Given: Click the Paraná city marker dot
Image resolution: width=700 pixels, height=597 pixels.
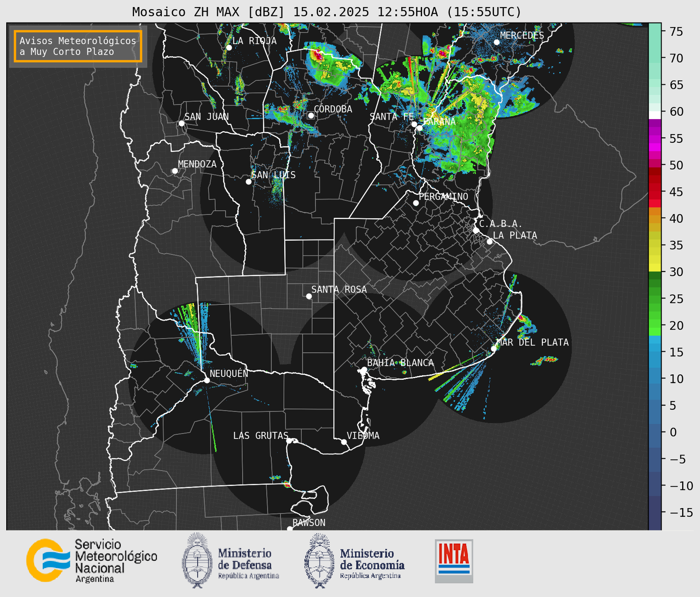Looking at the screenshot, I should (x=420, y=128).
